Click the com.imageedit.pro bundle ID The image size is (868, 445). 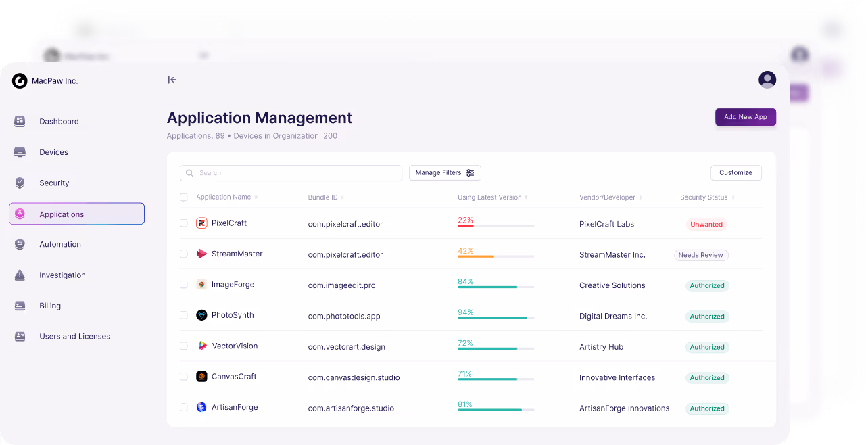click(x=341, y=285)
